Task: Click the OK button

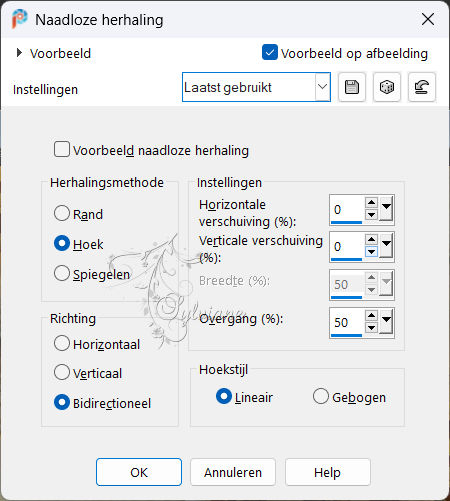Action: (x=139, y=472)
